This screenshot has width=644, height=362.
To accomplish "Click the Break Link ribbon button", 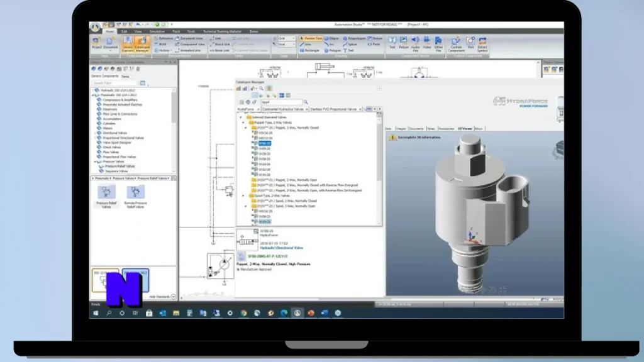I will point(219,50).
